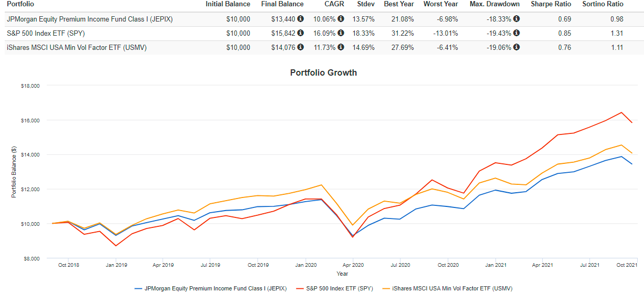Click the Sortino Ratio column header
Viewport: 644px width, 292px height.
tap(602, 4)
